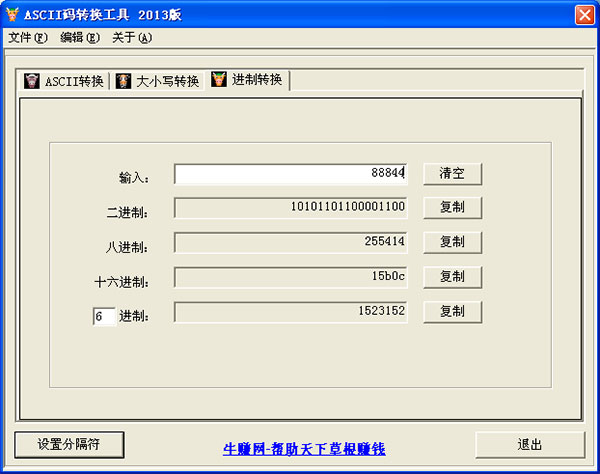The height and width of the screenshot is (474, 600).
Task: Click the 输入: label
Action: pos(134,178)
